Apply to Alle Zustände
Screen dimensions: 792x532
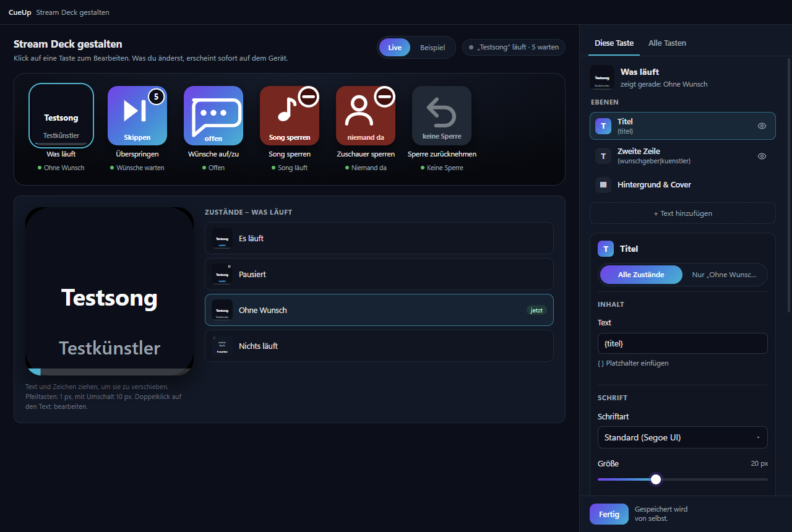pyautogui.click(x=641, y=275)
